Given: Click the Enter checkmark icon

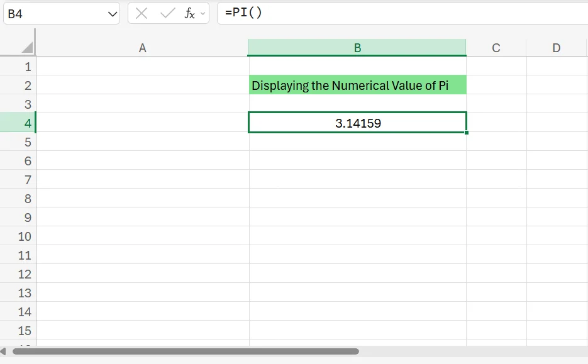Looking at the screenshot, I should click(x=165, y=13).
